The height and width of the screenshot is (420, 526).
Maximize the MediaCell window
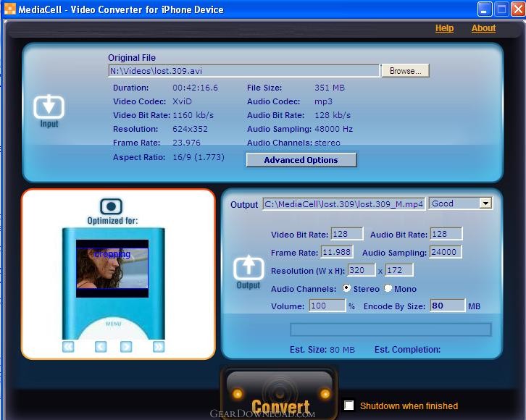tap(501, 9)
